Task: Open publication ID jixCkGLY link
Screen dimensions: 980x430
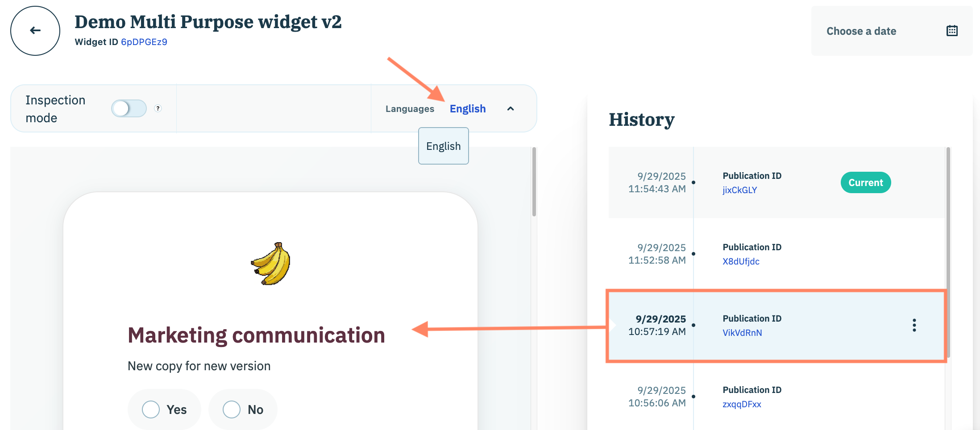Action: [x=739, y=190]
